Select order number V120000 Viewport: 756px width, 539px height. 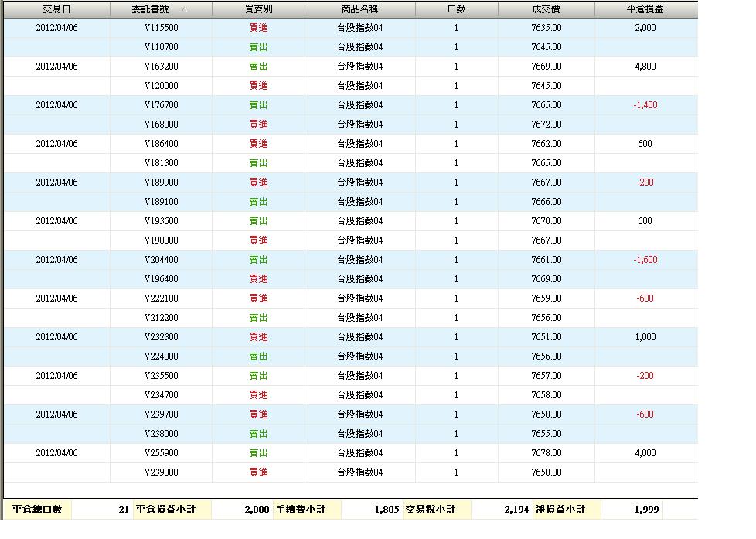pos(161,86)
